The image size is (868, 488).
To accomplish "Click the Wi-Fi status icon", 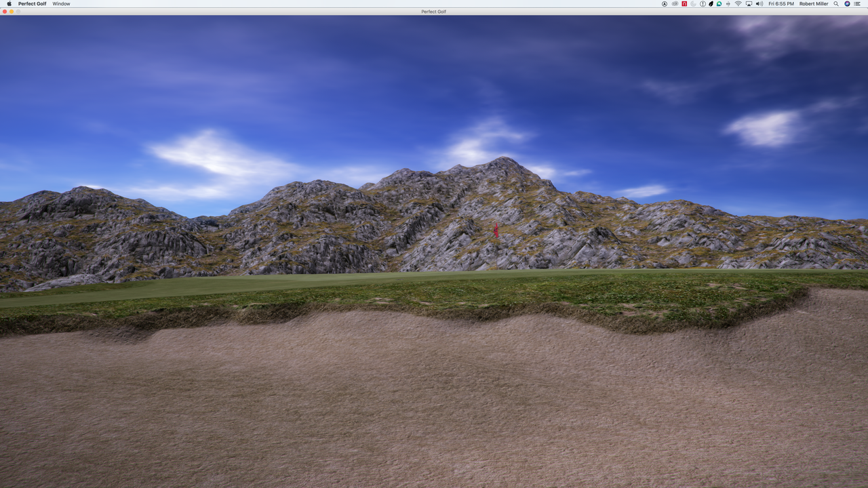I will point(738,3).
